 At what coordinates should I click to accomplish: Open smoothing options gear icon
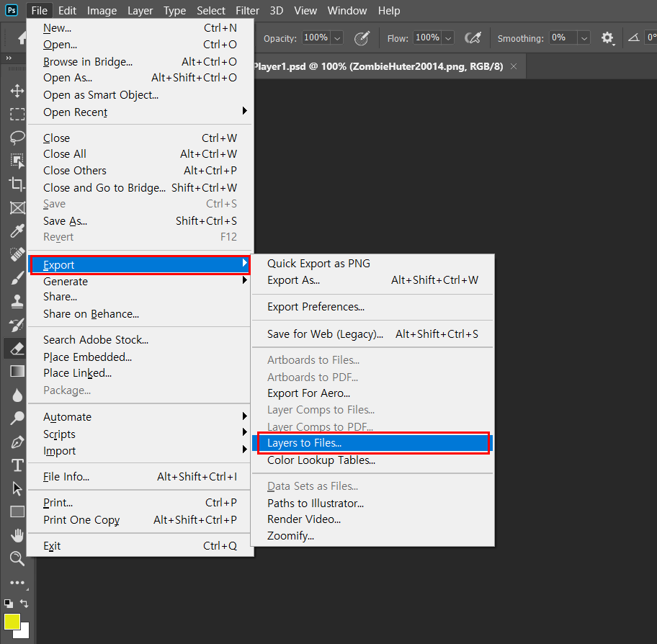click(607, 38)
